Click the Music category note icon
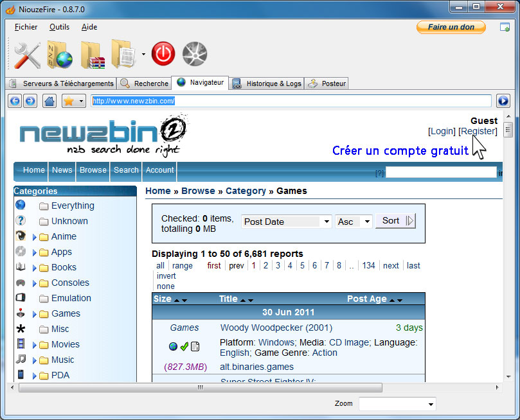The width and height of the screenshot is (520, 420). point(21,359)
